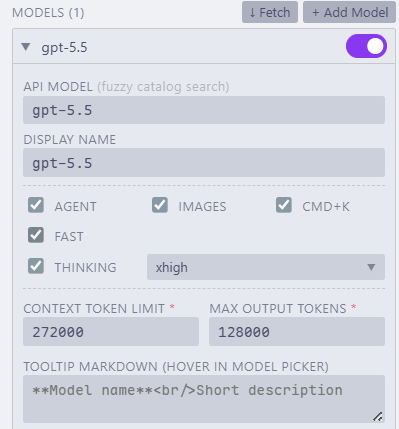Collapse the gpt-5.5 model section triangle

[x=26, y=47]
